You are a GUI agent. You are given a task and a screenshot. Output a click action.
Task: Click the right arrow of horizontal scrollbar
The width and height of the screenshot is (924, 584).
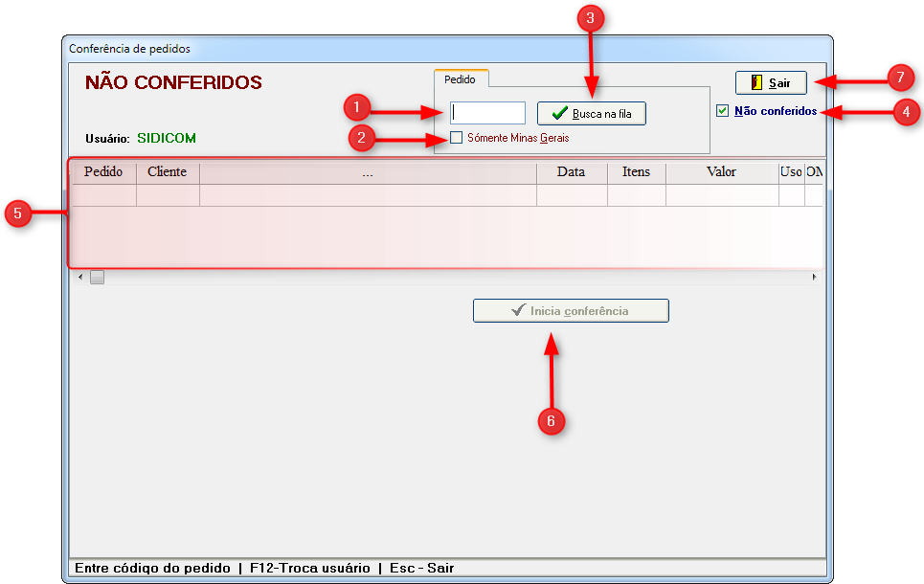(815, 277)
